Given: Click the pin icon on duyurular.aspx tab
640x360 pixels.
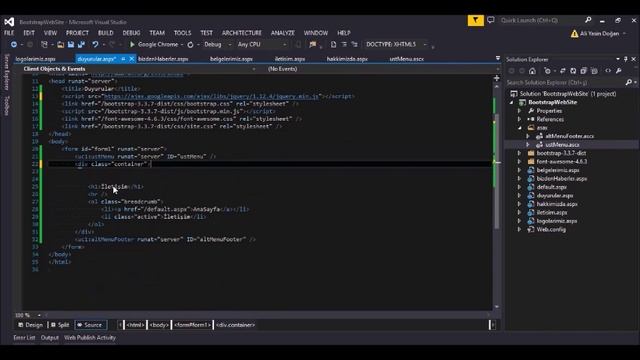Looking at the screenshot, I should click(x=123, y=59).
